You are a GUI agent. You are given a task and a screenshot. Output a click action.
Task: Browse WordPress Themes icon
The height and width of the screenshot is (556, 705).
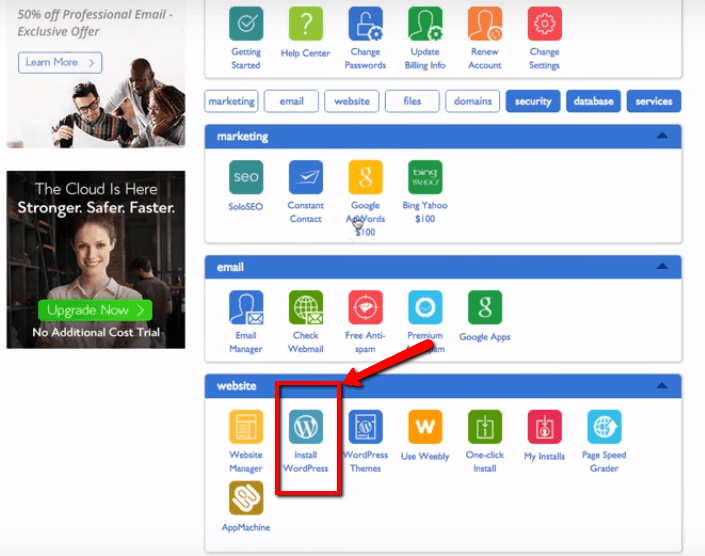pyautogui.click(x=366, y=427)
